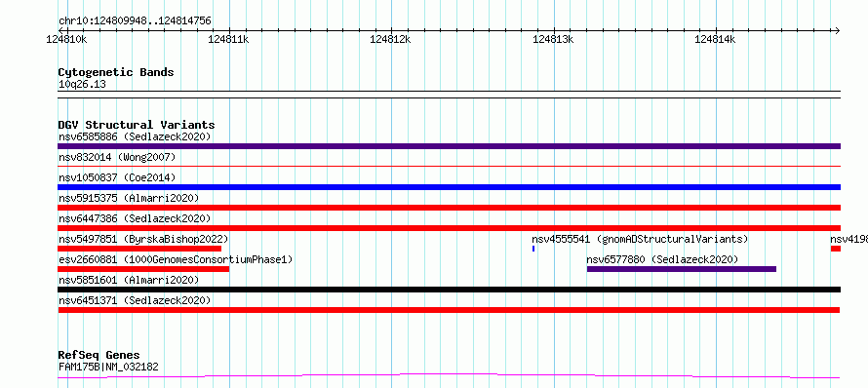Click the 124810k ruler tick
This screenshot has width=868, height=388.
pyautogui.click(x=66, y=39)
